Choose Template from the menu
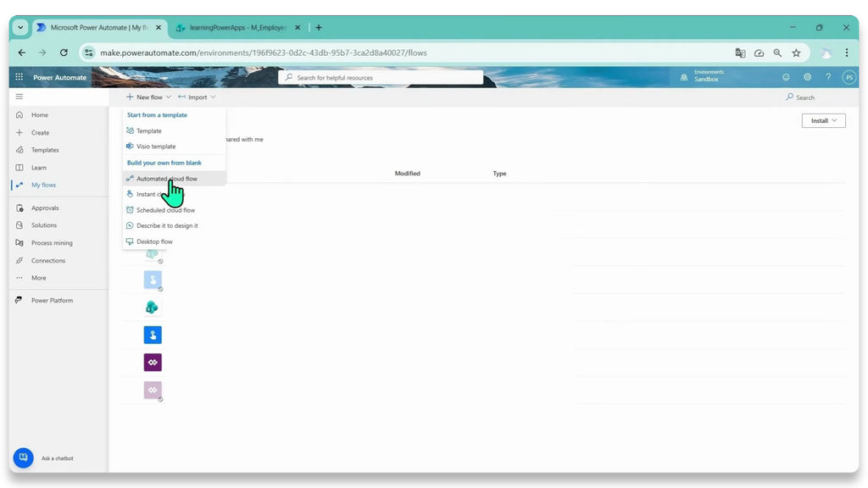The image size is (868, 488). pos(174,131)
